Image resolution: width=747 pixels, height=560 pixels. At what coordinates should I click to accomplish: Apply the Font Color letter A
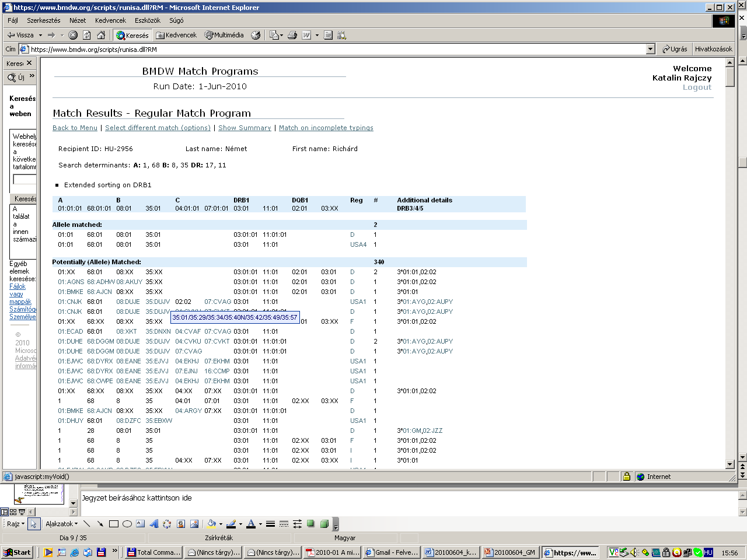251,524
